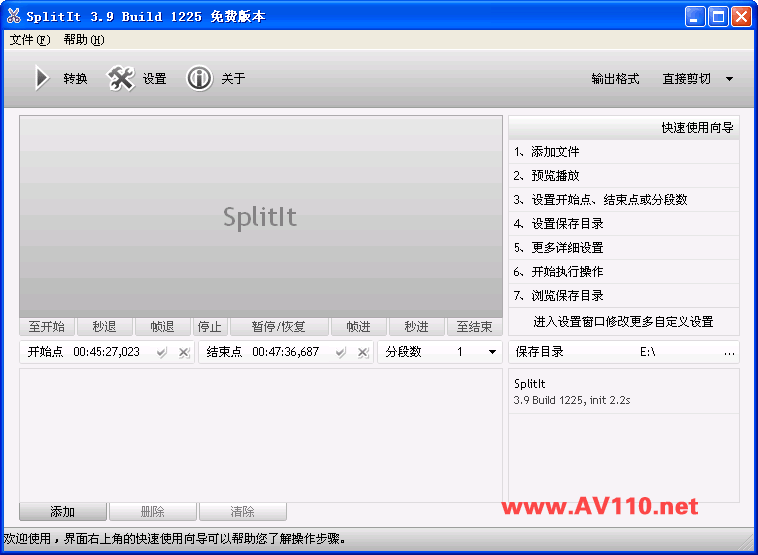Viewport: 758px width, 555px height.
Task: Click the 暂停/恢复 button
Action: coord(279,327)
